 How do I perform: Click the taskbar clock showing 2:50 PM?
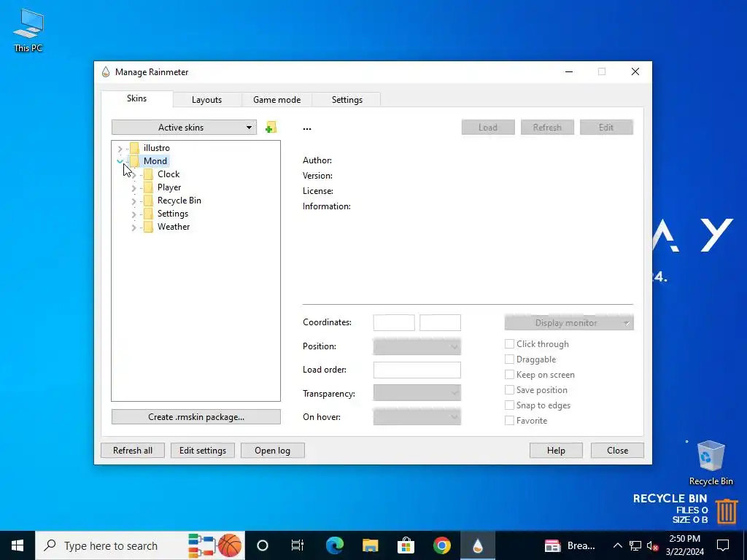click(684, 545)
